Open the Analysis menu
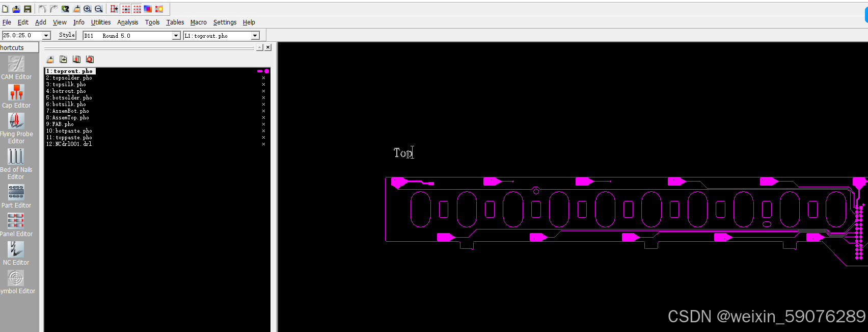The height and width of the screenshot is (332, 868). pyautogui.click(x=127, y=22)
